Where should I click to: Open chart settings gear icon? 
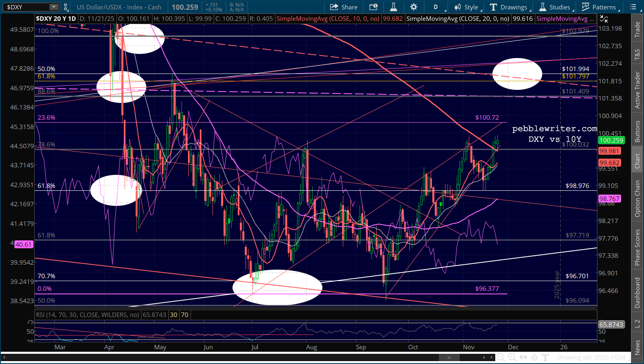tap(414, 7)
